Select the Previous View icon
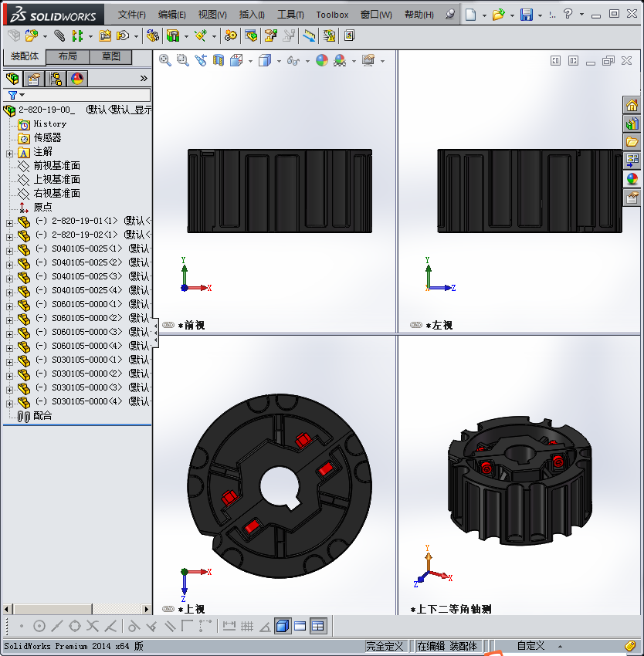Screen dimensions: 644x656 pyautogui.click(x=201, y=60)
